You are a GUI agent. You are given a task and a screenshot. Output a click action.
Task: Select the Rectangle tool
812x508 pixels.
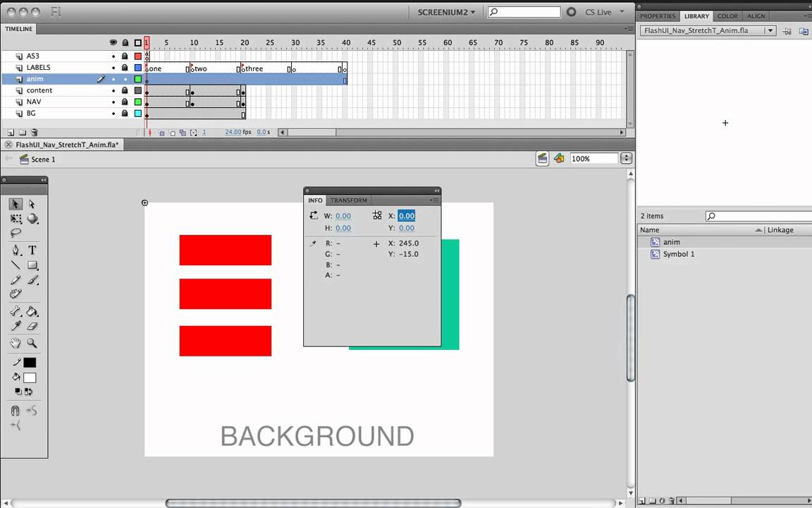pos(32,265)
